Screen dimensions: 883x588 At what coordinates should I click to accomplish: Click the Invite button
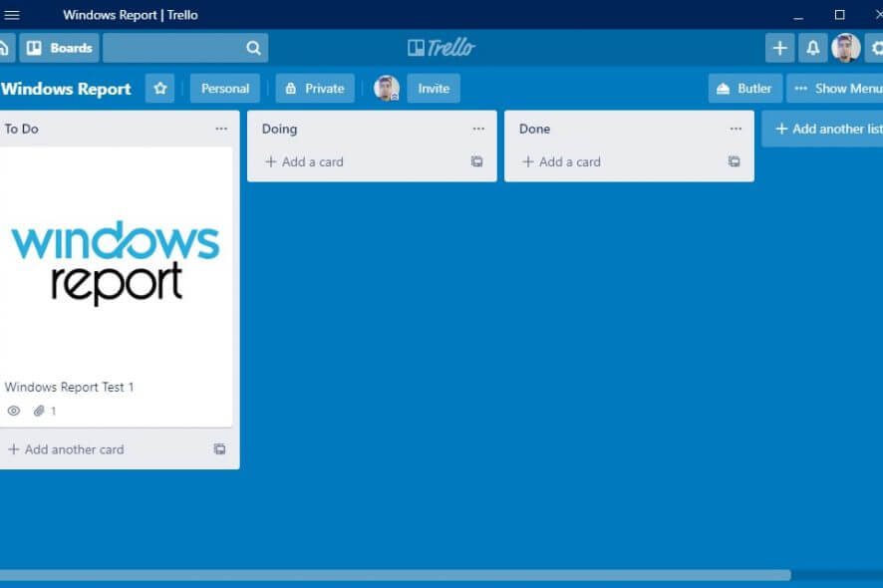tap(434, 89)
